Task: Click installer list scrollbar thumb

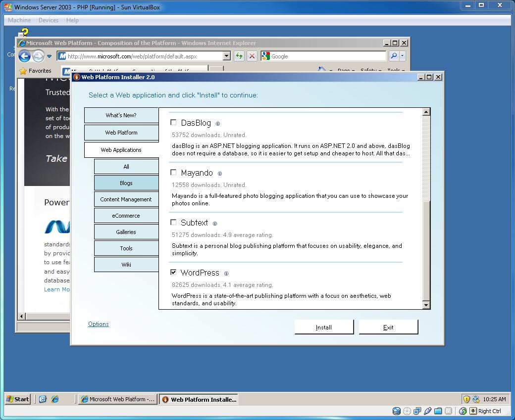Action: pos(426,251)
